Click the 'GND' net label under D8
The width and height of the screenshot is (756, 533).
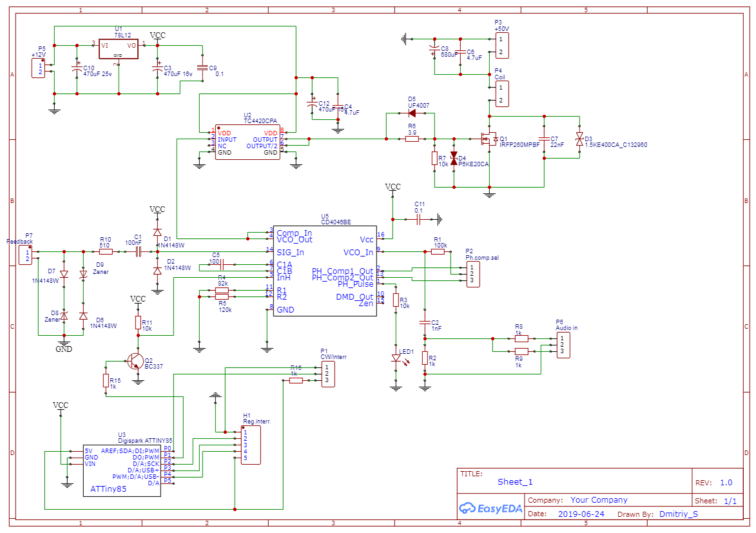point(64,349)
